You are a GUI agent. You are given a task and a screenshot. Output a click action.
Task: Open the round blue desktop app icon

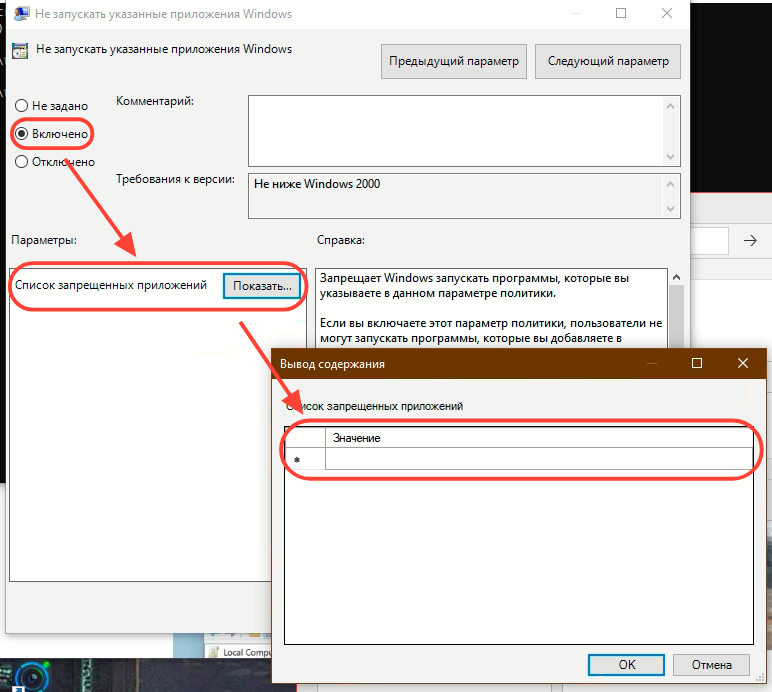click(x=32, y=678)
